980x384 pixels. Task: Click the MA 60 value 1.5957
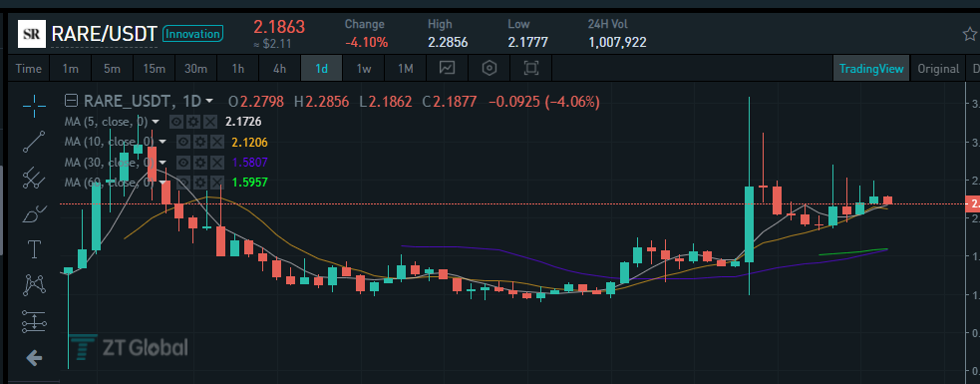pos(249,183)
